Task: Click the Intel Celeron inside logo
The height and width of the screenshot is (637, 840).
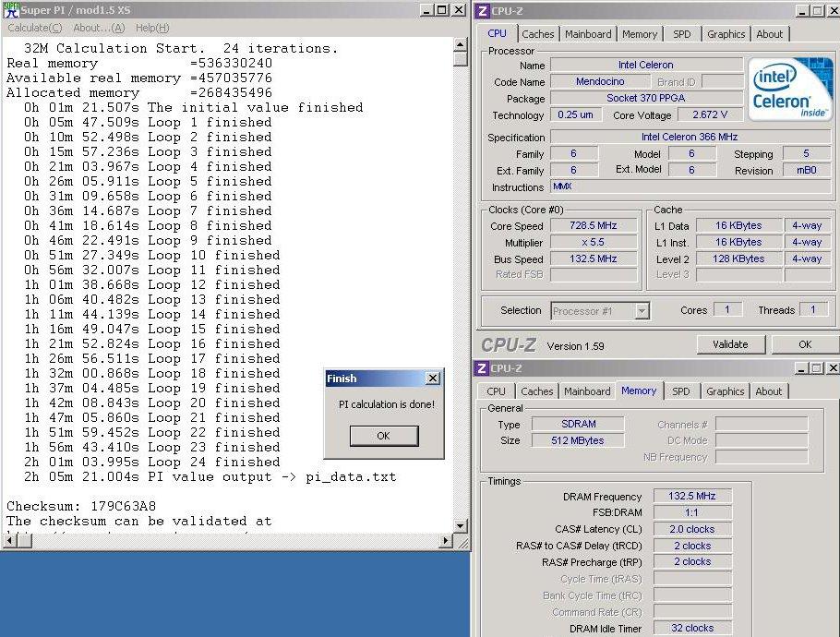Action: (x=789, y=89)
